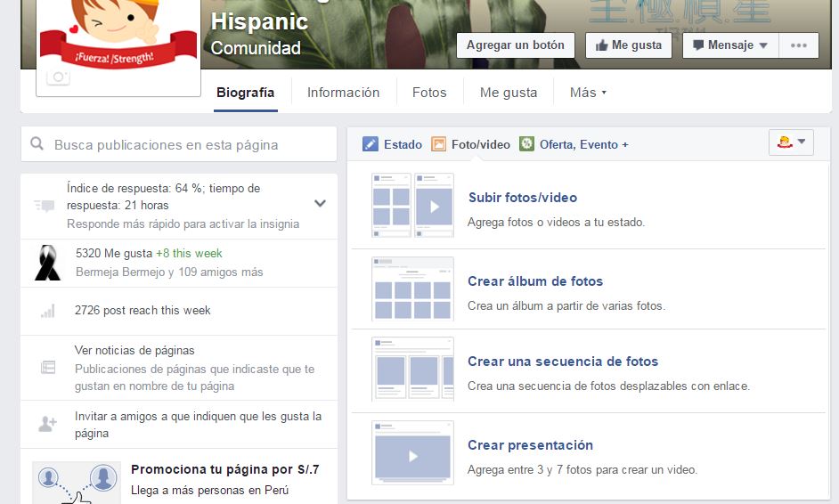Open the Mensaje dropdown arrow

(x=763, y=45)
